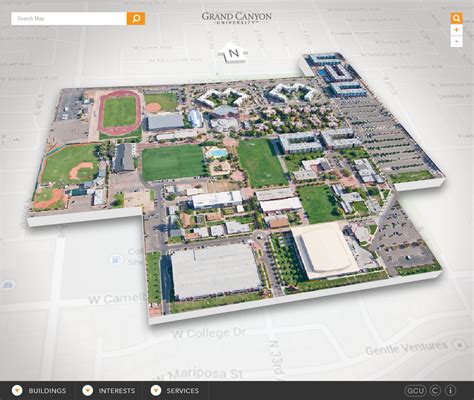Screen dimensions: 474x400
Task: Open the Buildings label in bottom bar
Action: pyautogui.click(x=47, y=391)
